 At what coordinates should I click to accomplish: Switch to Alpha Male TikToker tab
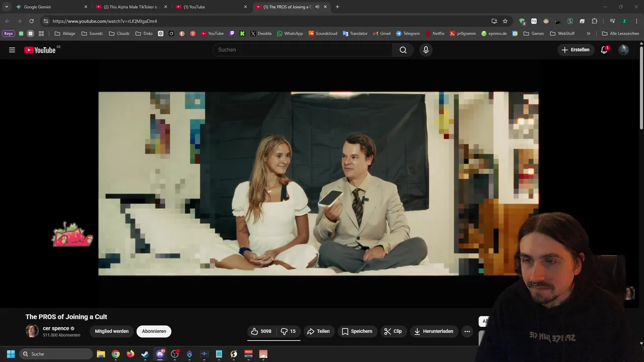coord(132,7)
